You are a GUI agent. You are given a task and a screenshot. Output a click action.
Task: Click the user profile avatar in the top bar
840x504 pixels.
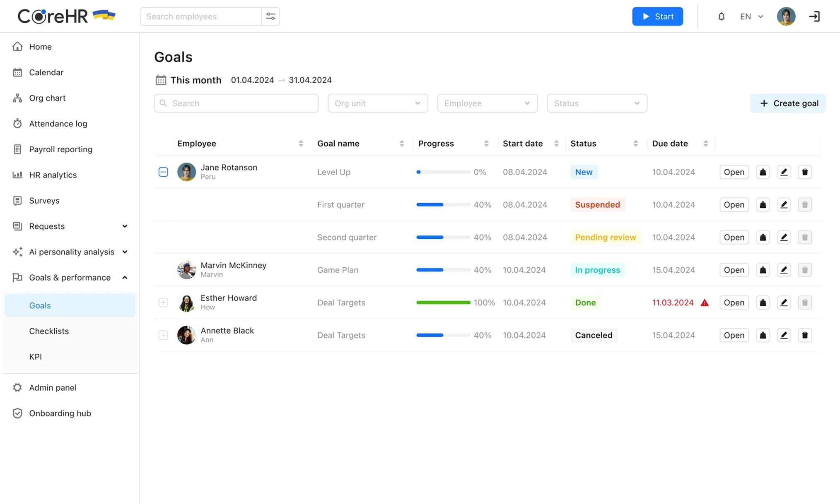(786, 17)
